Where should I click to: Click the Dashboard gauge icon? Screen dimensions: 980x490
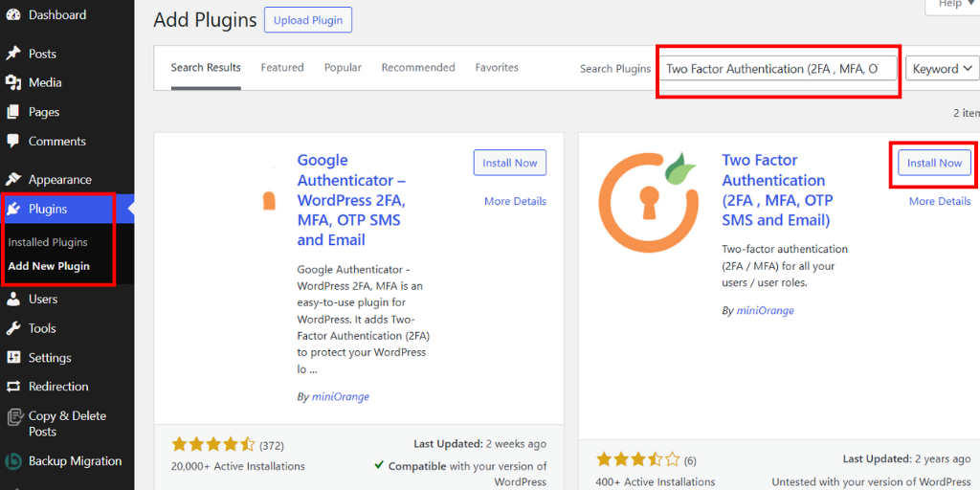(x=13, y=14)
